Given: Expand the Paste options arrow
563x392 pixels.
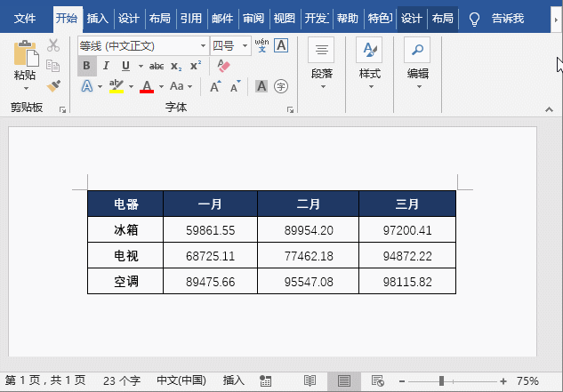Looking at the screenshot, I should (26, 88).
